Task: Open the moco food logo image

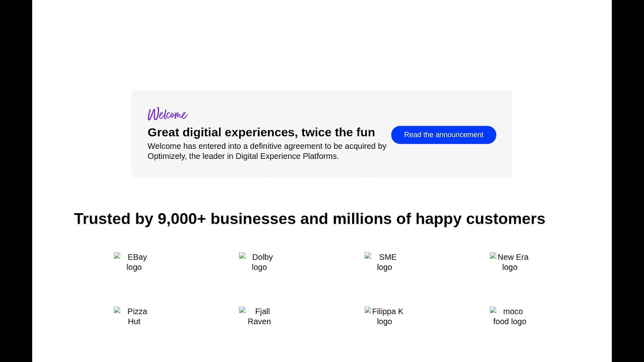Action: pos(510,316)
